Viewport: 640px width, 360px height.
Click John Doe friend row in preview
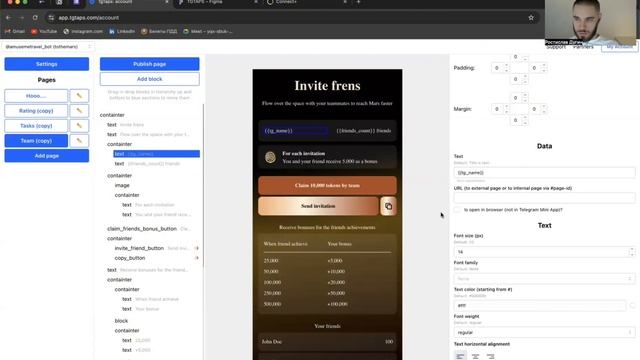point(327,342)
